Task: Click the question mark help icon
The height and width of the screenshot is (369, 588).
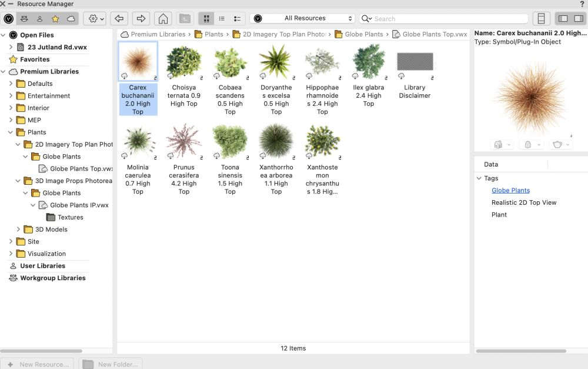Action: tap(582, 4)
